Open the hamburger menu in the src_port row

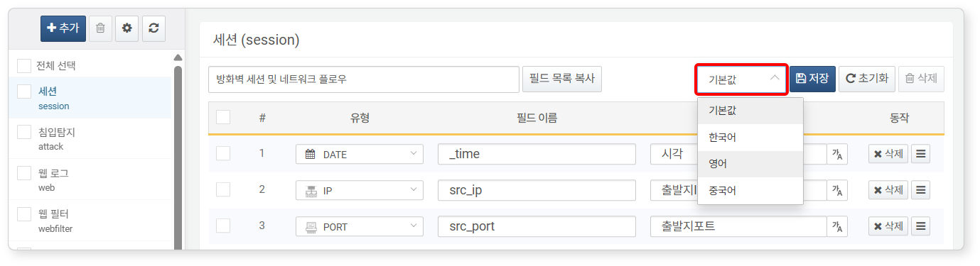pyautogui.click(x=920, y=226)
